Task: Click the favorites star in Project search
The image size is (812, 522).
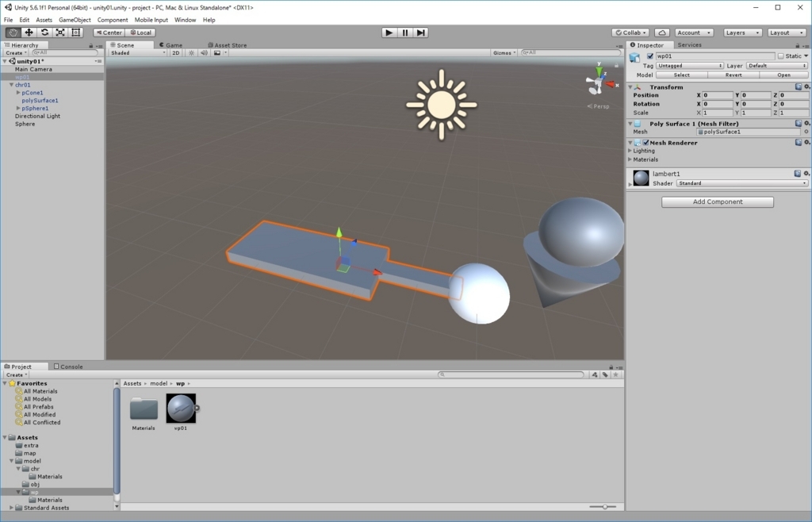Action: pos(615,374)
